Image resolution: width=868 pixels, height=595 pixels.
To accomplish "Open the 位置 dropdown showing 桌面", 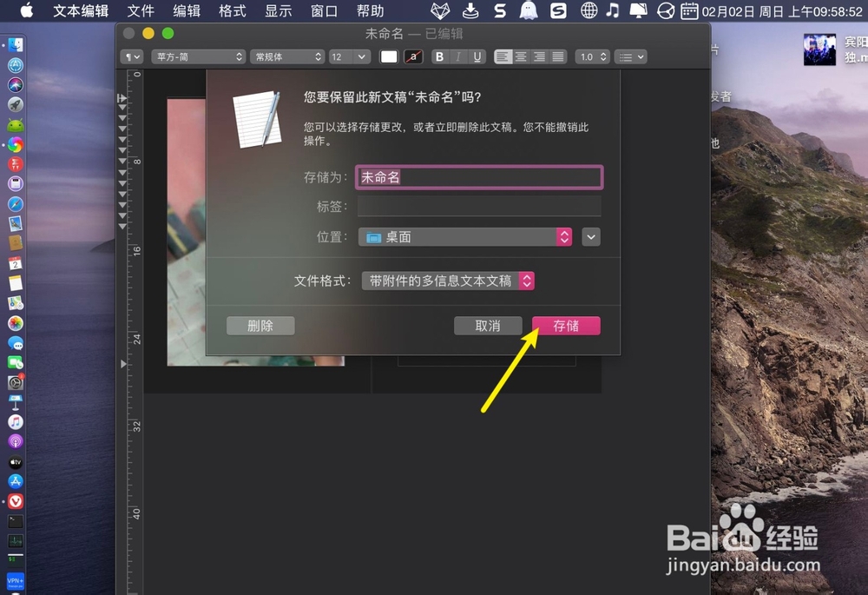I will tap(464, 236).
